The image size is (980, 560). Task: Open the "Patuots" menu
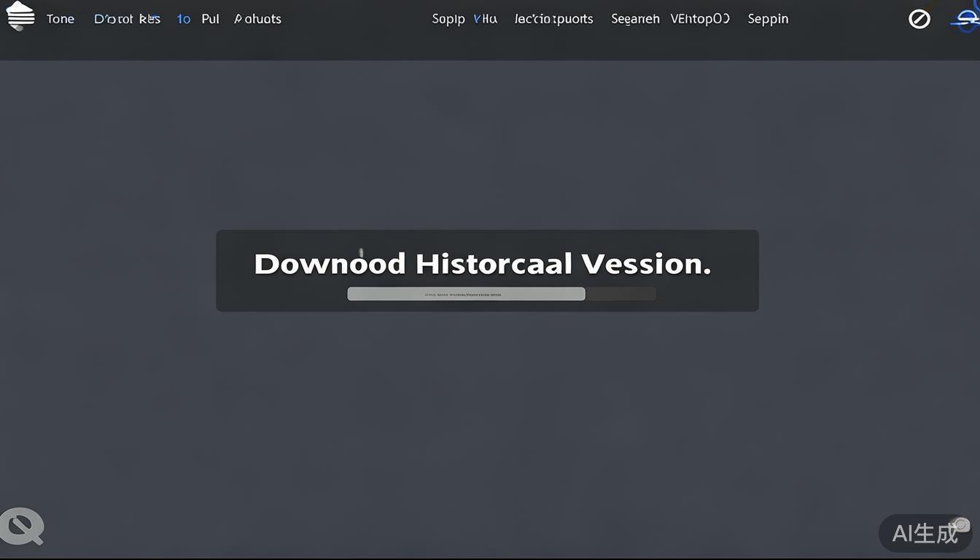point(257,19)
